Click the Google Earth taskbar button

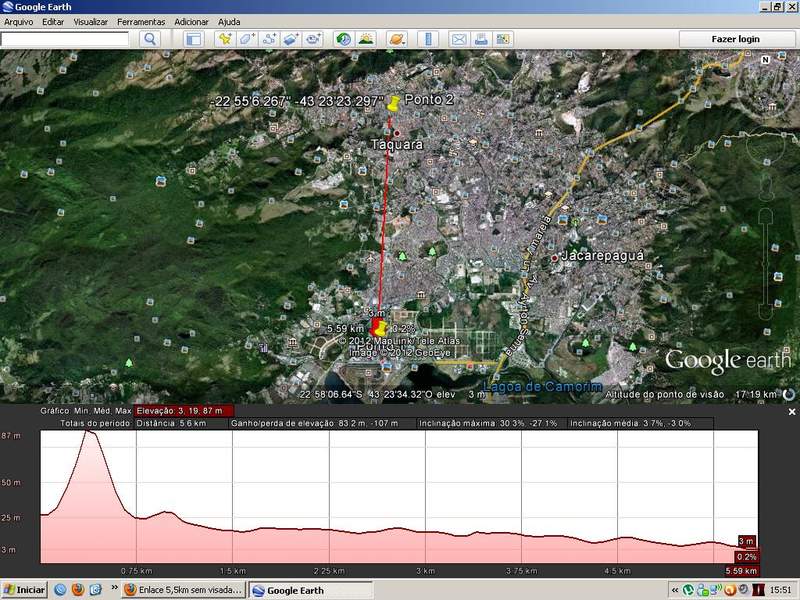pyautogui.click(x=311, y=590)
